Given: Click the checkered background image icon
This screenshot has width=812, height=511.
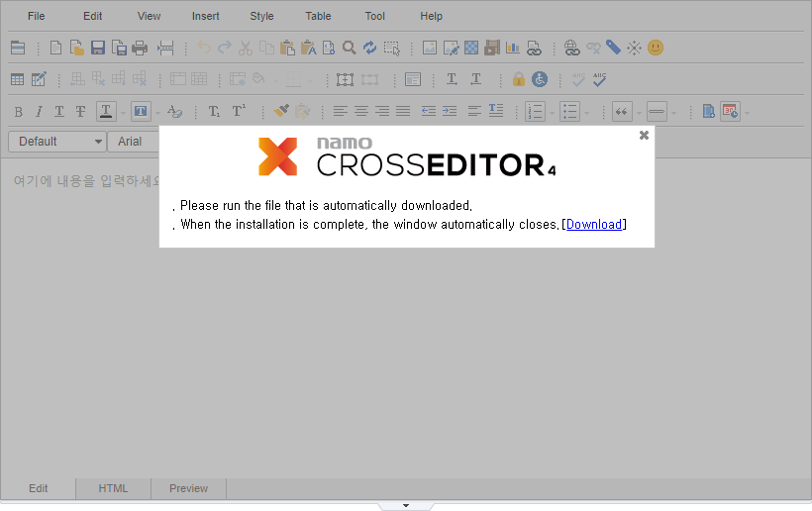Looking at the screenshot, I should pyautogui.click(x=471, y=48).
